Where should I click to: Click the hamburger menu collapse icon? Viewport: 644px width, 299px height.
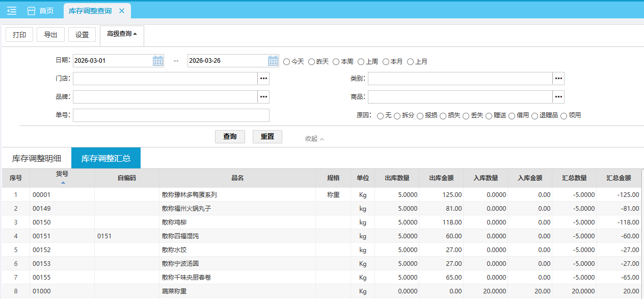pos(12,11)
